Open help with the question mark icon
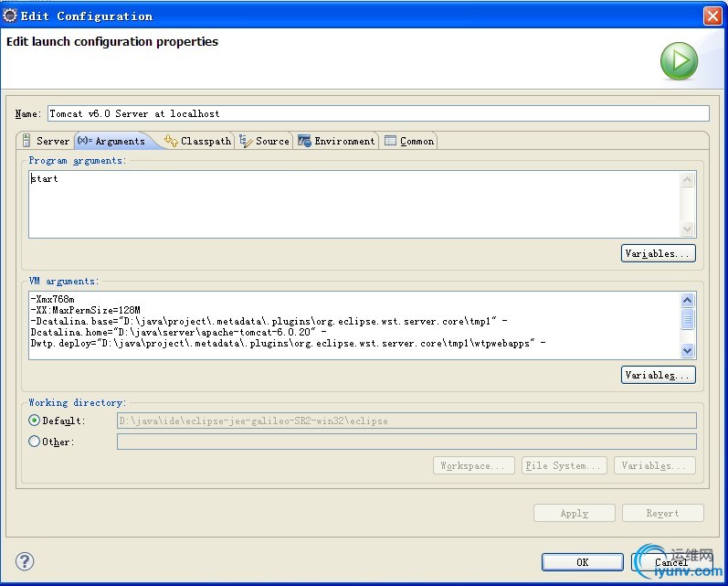 25,561
